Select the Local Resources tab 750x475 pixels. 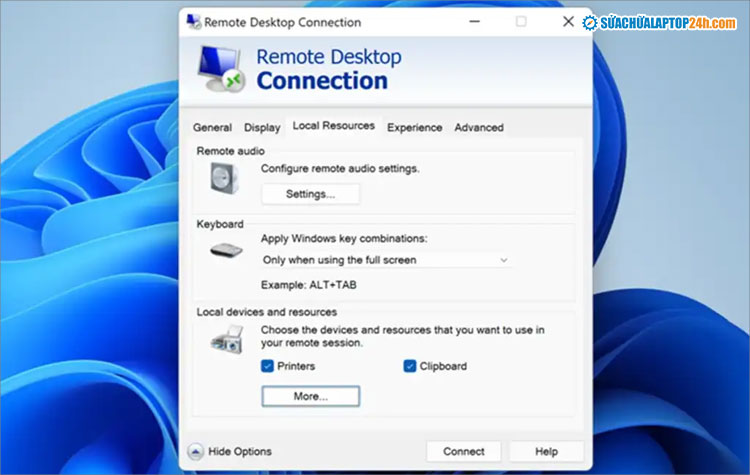pyautogui.click(x=333, y=126)
